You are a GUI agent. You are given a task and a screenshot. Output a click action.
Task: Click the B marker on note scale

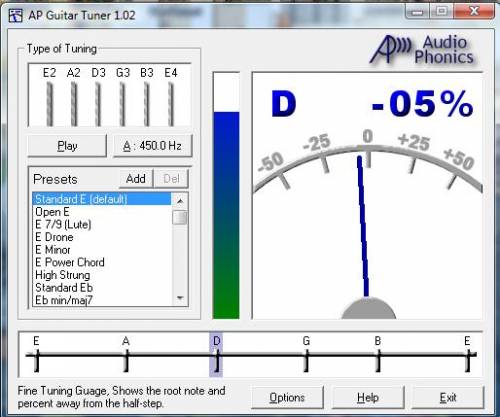click(378, 355)
